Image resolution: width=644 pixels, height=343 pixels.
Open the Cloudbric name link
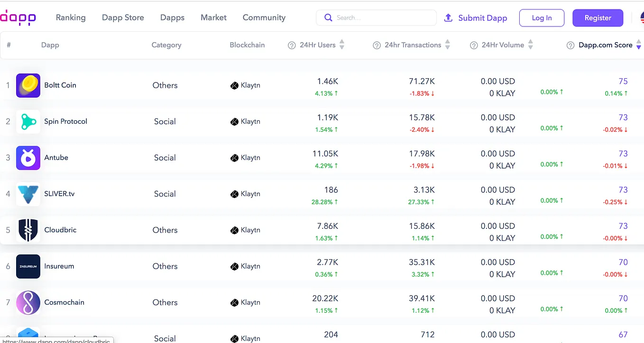[60, 230]
